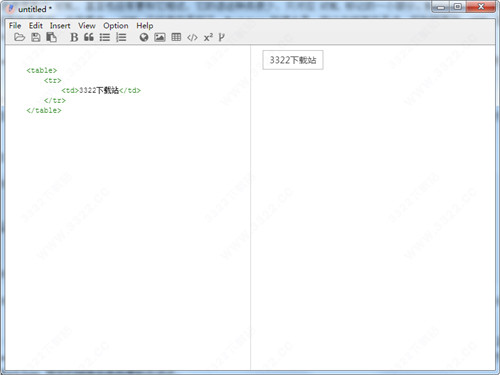Maximize the untitled window

point(458,7)
